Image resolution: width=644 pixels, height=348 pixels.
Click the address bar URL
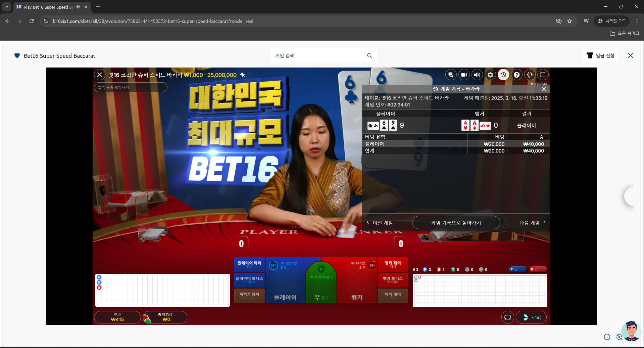[x=153, y=21]
